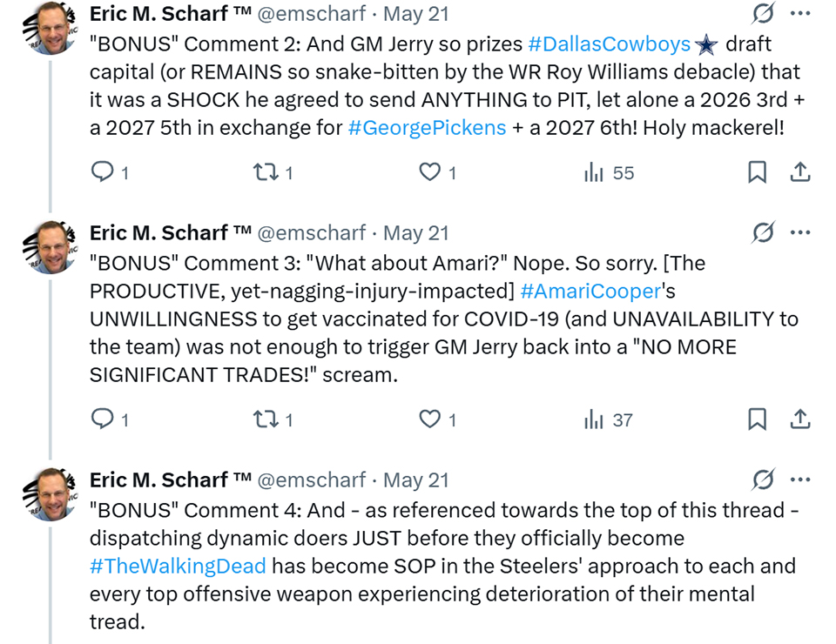Viewport: 836px width, 644px height.
Task: Open more options menu on Comment 2 tweet
Action: pos(801,14)
